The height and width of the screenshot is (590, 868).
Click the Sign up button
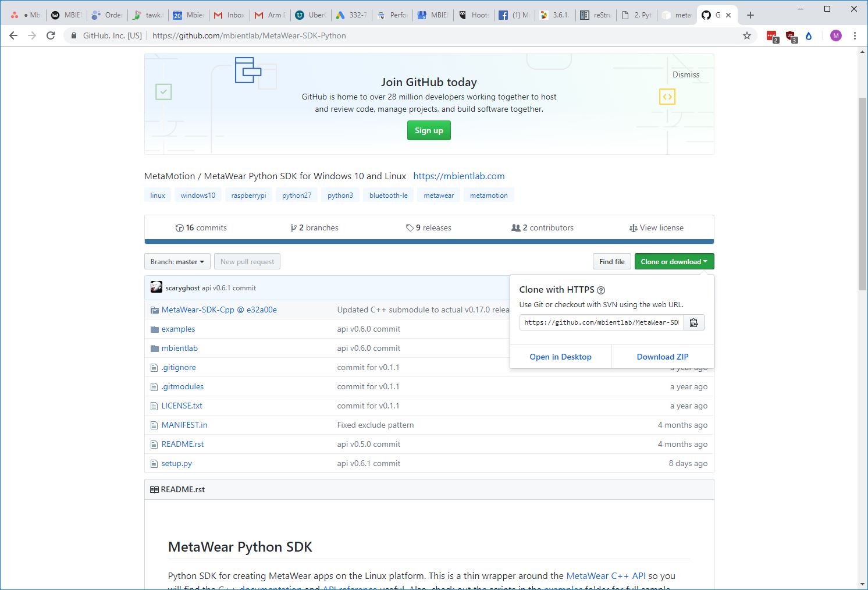click(x=429, y=130)
